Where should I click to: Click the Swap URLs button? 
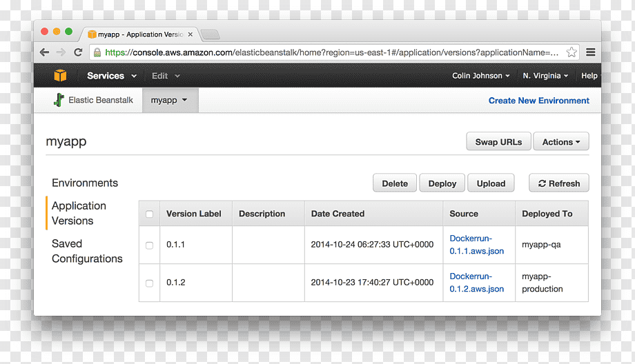498,141
